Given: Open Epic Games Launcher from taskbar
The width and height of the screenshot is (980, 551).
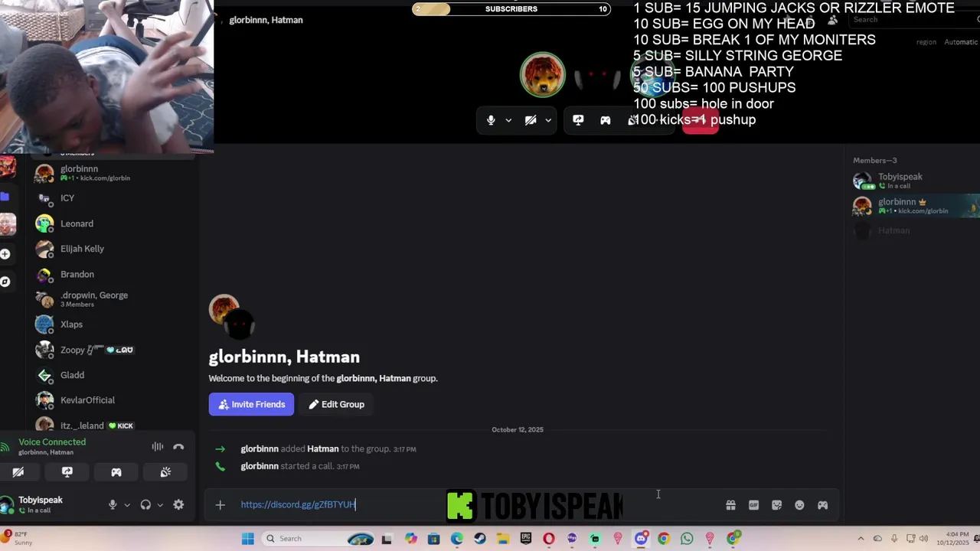Looking at the screenshot, I should point(526,539).
